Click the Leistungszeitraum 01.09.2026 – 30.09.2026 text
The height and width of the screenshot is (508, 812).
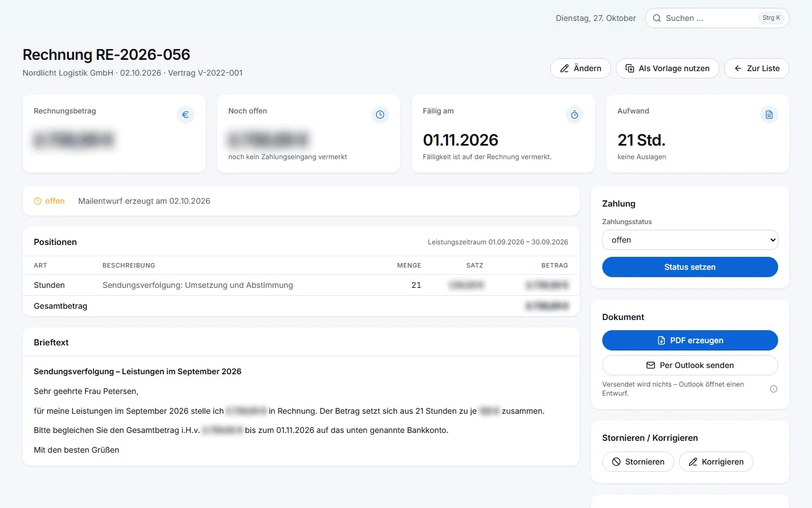coord(498,242)
